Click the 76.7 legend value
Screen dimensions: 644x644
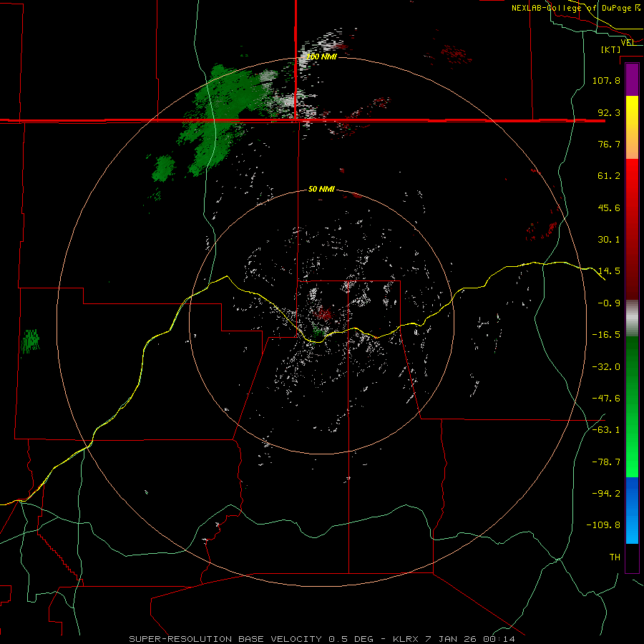click(609, 144)
